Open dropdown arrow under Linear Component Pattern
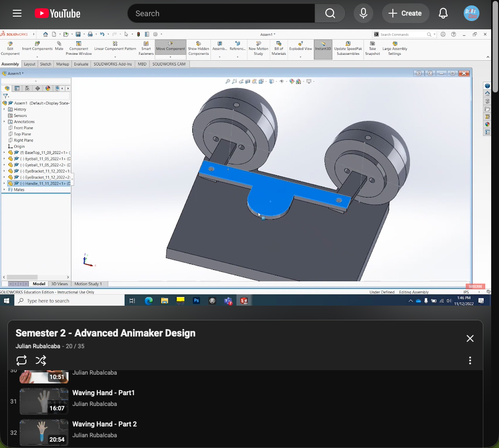 point(115,57)
